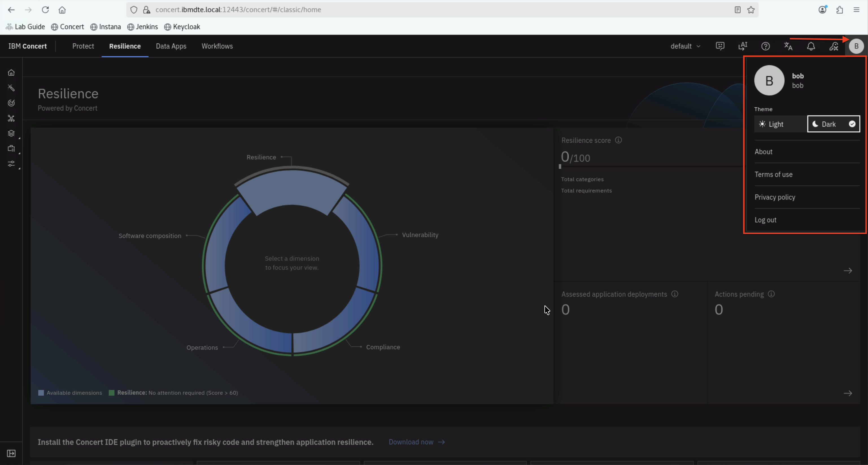The image size is (868, 465).
Task: Click the large B profile avatar
Action: (x=769, y=81)
